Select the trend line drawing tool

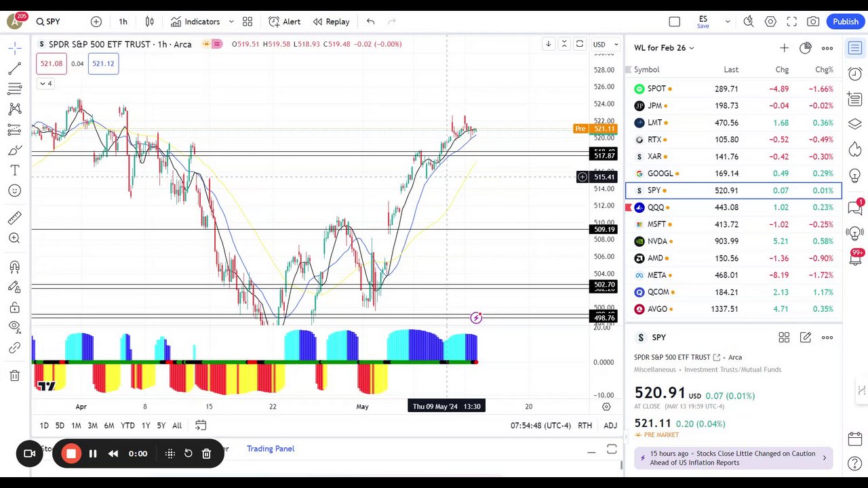click(15, 68)
